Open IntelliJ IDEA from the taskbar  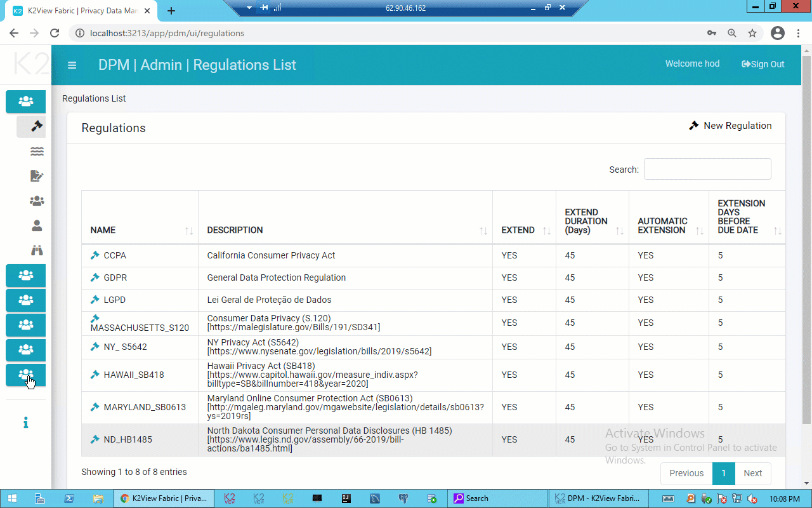click(x=346, y=498)
